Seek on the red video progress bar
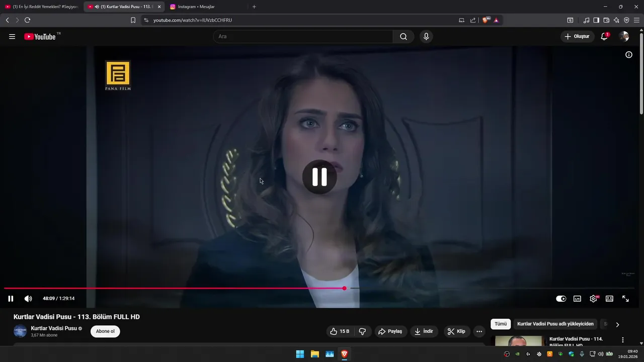This screenshot has height=362, width=644. (x=174, y=288)
